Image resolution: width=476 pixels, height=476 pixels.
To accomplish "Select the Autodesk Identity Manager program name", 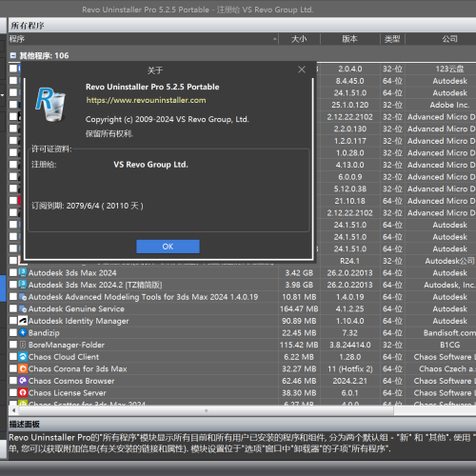I will [x=78, y=321].
